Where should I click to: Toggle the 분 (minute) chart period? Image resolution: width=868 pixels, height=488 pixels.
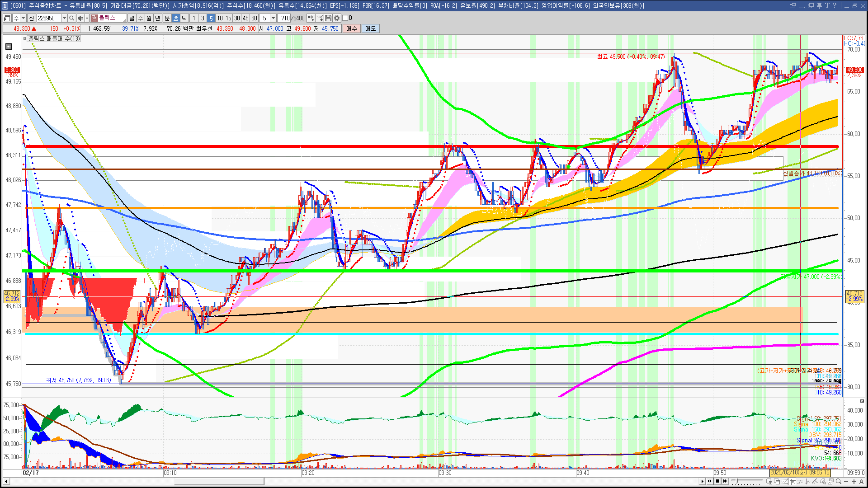click(167, 18)
